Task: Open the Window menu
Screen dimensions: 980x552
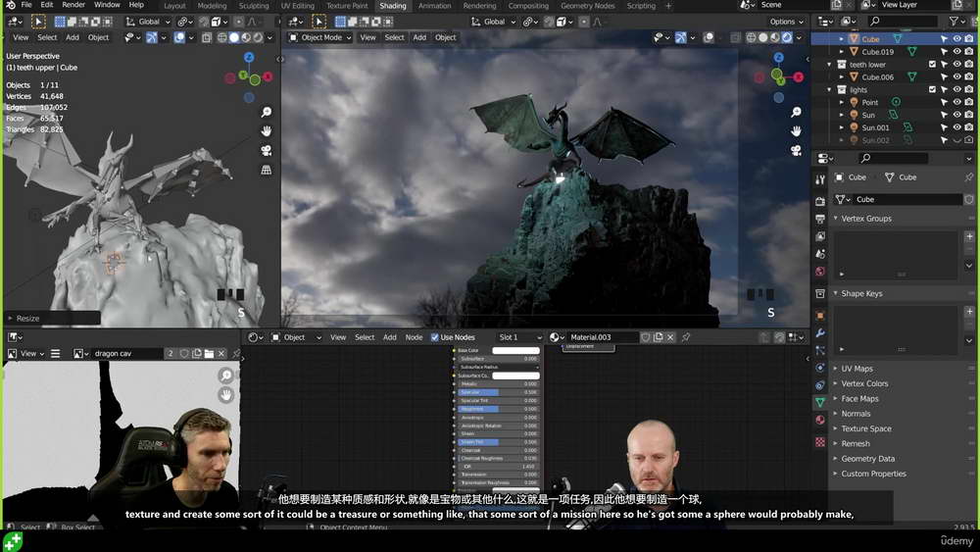Action: coord(107,5)
